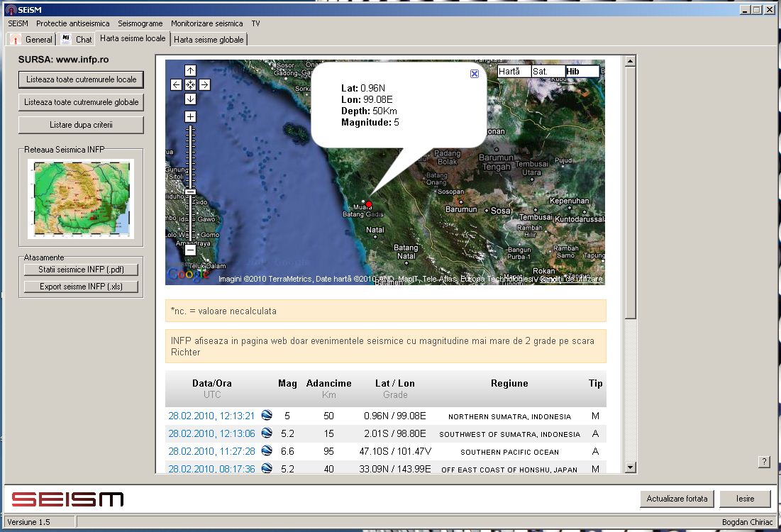This screenshot has height=532, width=781.
Task: Close the earthquake info balloon
Action: point(475,74)
